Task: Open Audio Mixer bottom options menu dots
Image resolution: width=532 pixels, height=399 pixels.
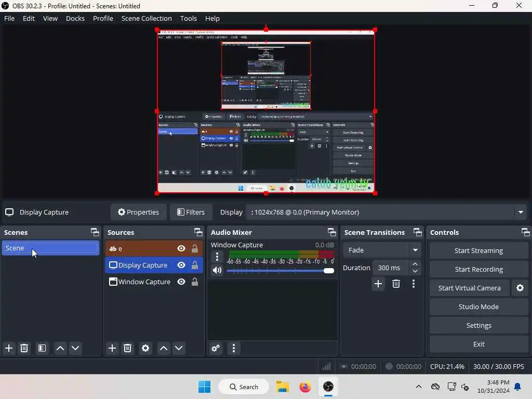Action: click(234, 348)
